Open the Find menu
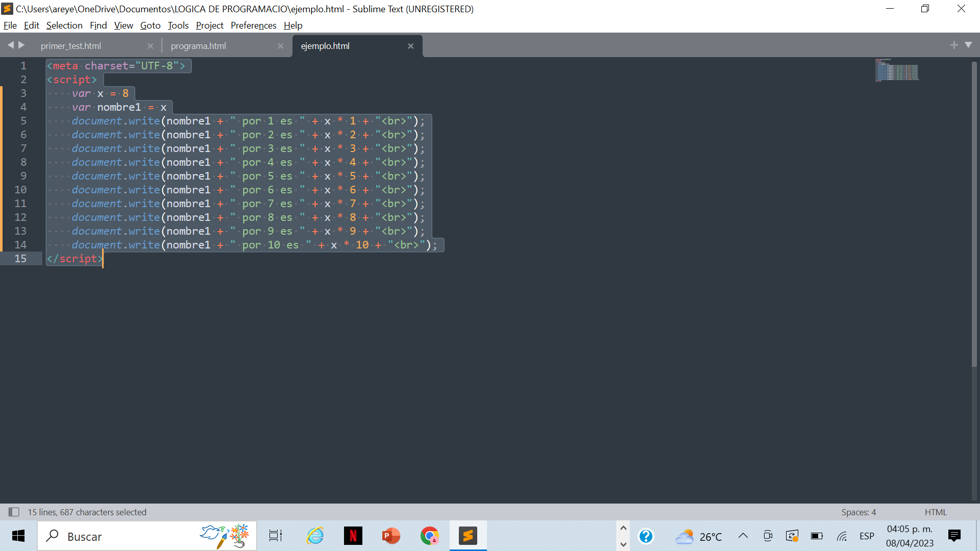Viewport: 980px width, 551px height. [99, 26]
